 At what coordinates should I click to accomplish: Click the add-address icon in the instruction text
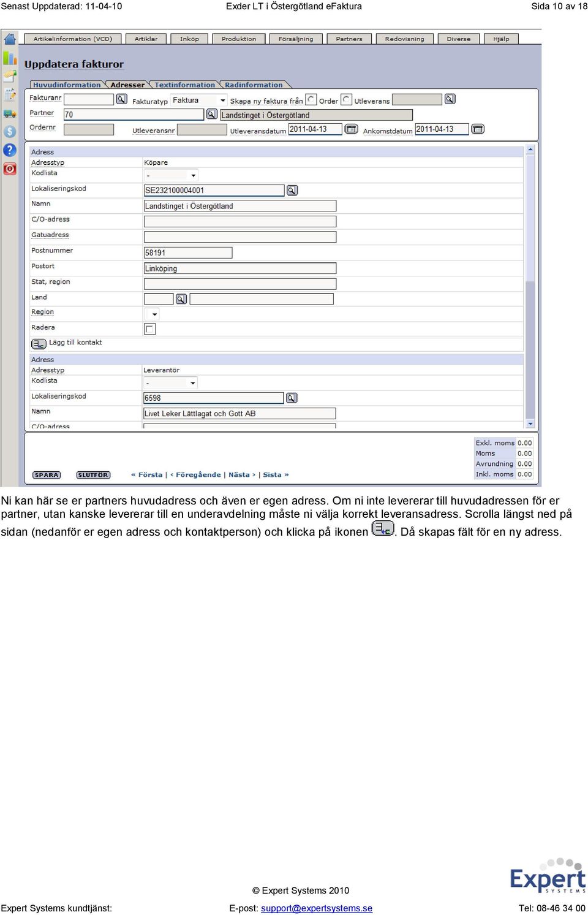click(383, 528)
